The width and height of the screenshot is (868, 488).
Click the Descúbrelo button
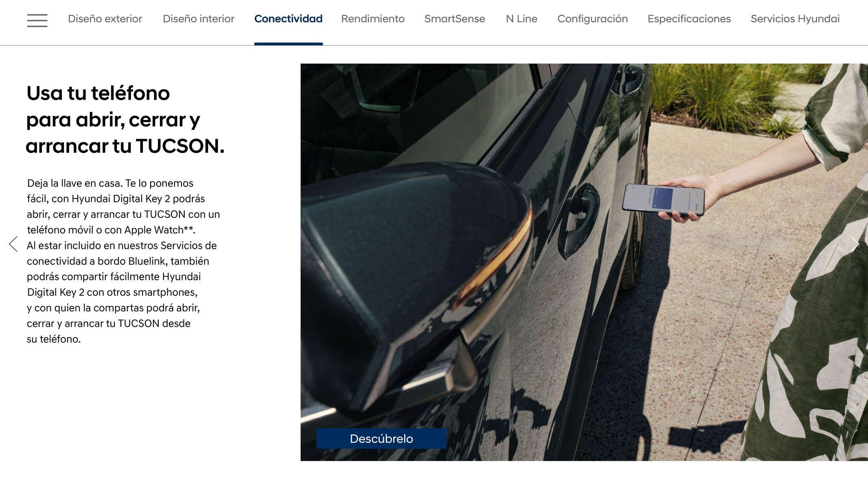(381, 438)
